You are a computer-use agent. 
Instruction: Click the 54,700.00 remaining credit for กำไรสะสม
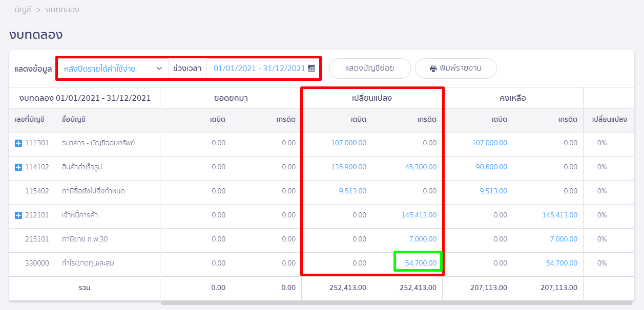point(562,263)
